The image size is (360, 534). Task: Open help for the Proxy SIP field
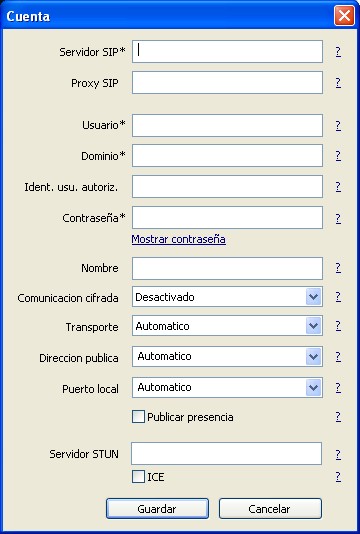pos(338,82)
